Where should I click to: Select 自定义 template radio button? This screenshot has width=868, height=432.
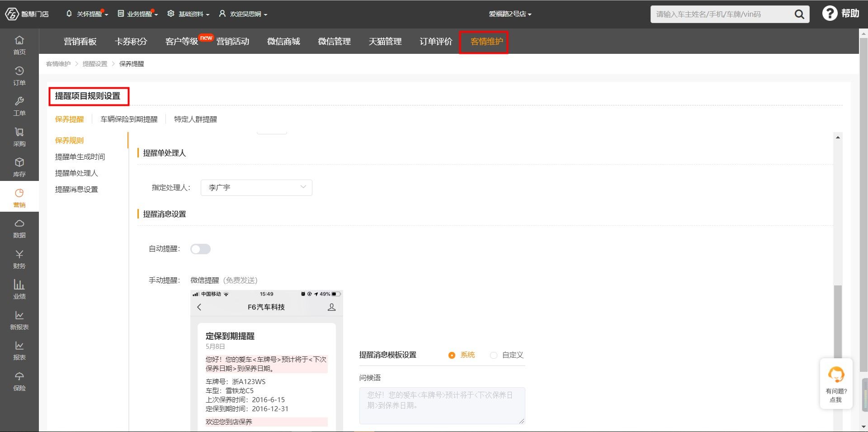[x=494, y=355]
